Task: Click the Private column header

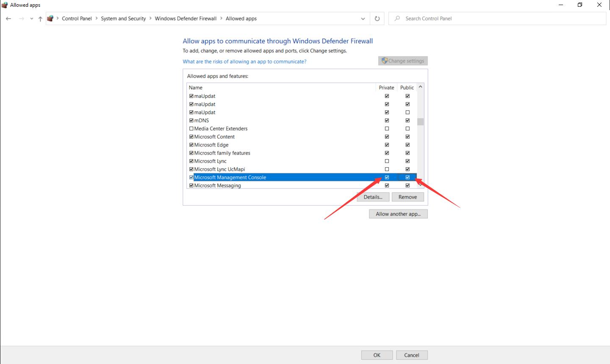Action: point(386,88)
